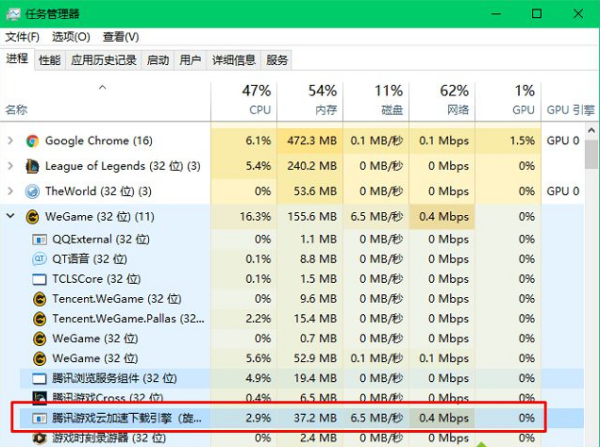Switch to the 性能 tab

pos(50,60)
